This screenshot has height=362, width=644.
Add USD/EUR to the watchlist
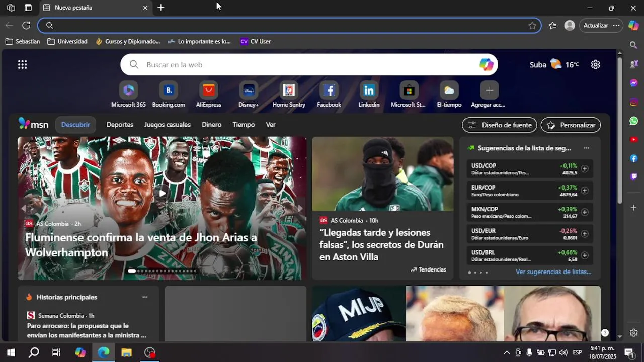[x=585, y=234]
